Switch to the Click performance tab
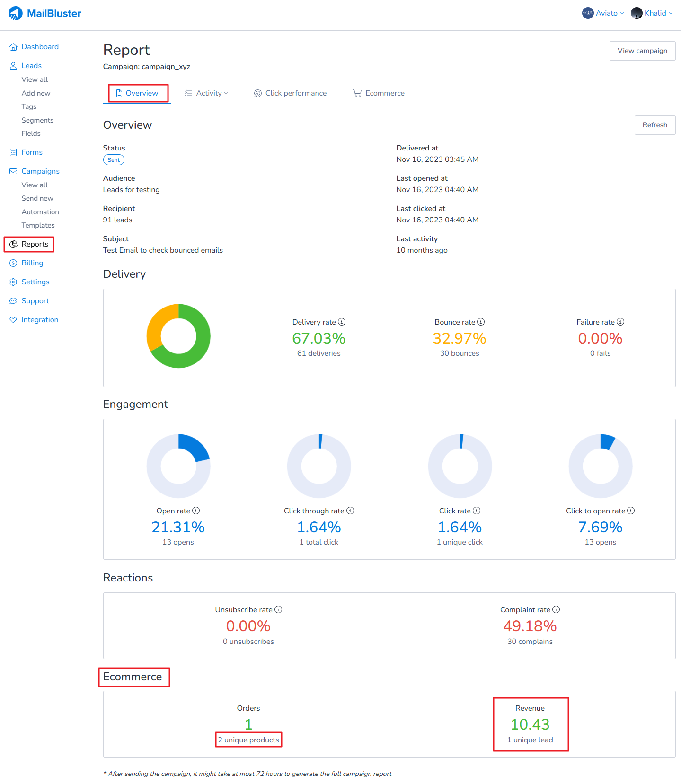681x784 pixels. tap(290, 93)
